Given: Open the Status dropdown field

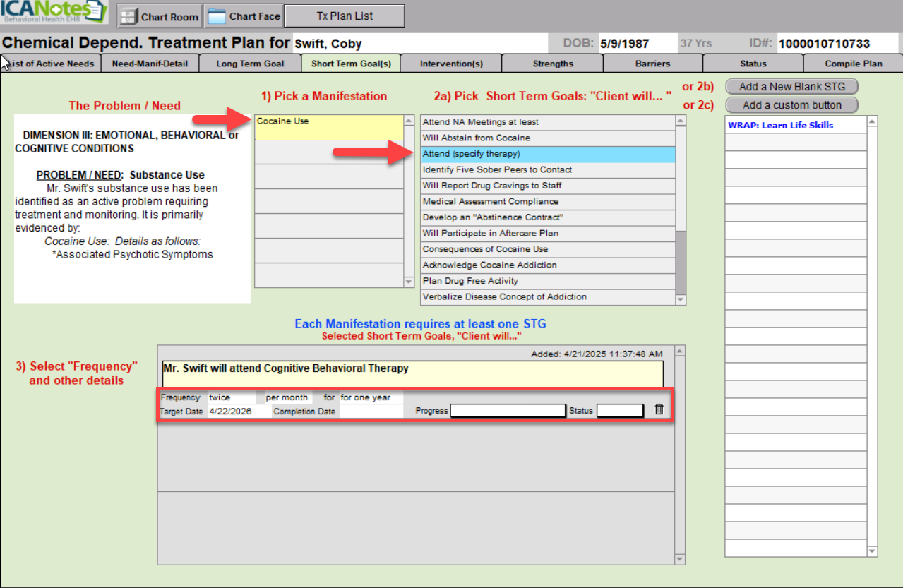Looking at the screenshot, I should pyautogui.click(x=620, y=411).
